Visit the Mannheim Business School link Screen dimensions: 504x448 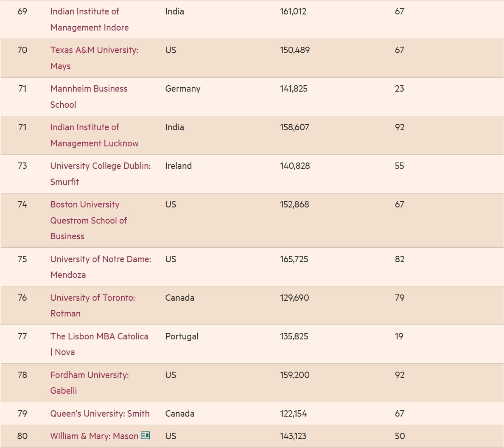[x=89, y=96]
